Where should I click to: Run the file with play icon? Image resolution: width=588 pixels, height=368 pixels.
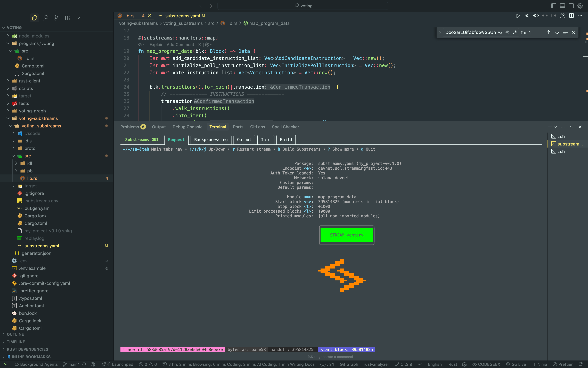[x=518, y=16]
